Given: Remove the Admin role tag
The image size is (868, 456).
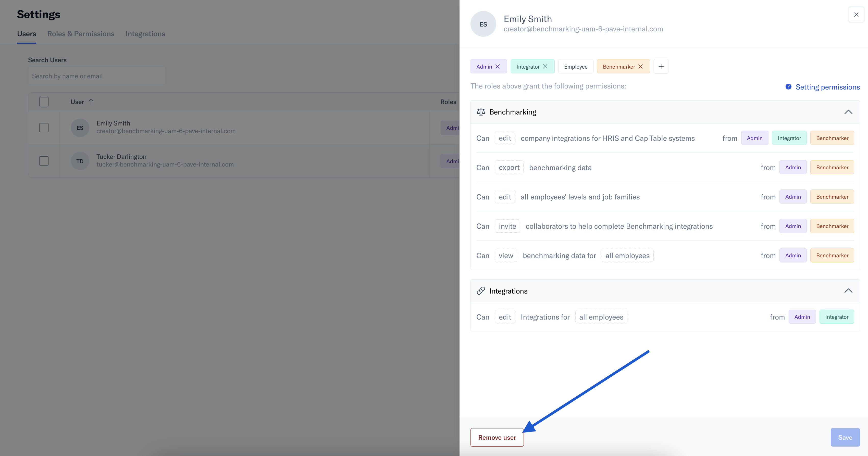Looking at the screenshot, I should (497, 67).
